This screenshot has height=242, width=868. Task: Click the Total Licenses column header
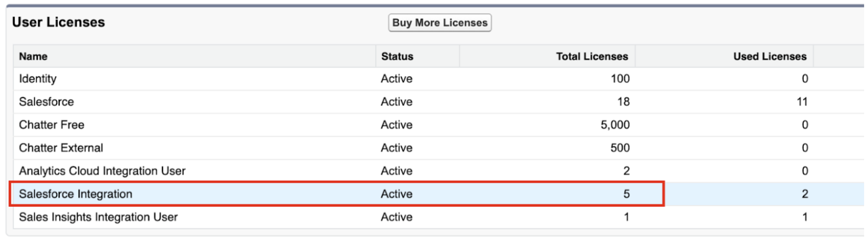[x=592, y=56]
